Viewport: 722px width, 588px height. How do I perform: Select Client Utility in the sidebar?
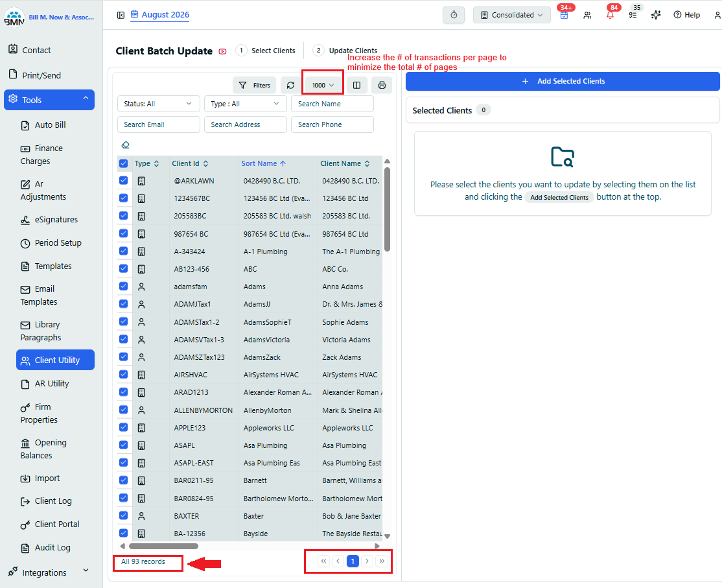click(55, 360)
